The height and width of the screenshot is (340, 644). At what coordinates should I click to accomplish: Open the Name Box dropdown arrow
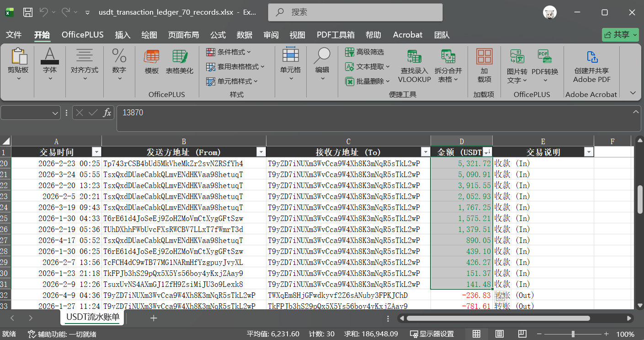point(55,113)
